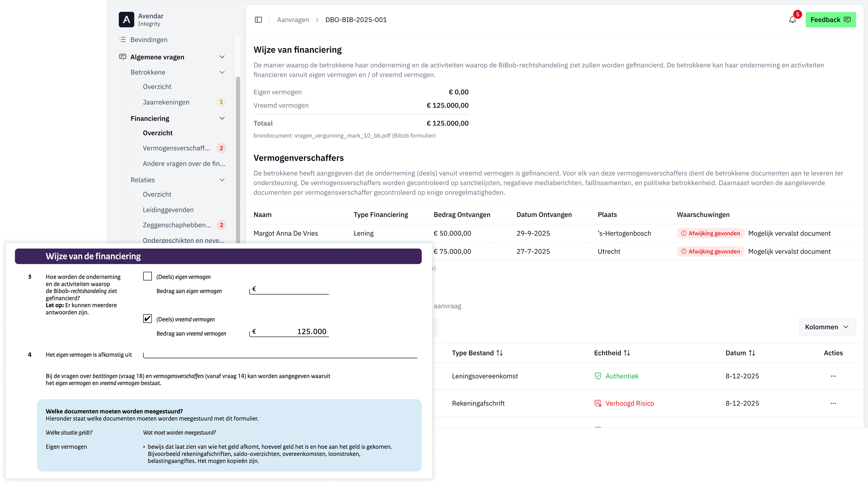Sort by Datum arrows

pos(752,353)
